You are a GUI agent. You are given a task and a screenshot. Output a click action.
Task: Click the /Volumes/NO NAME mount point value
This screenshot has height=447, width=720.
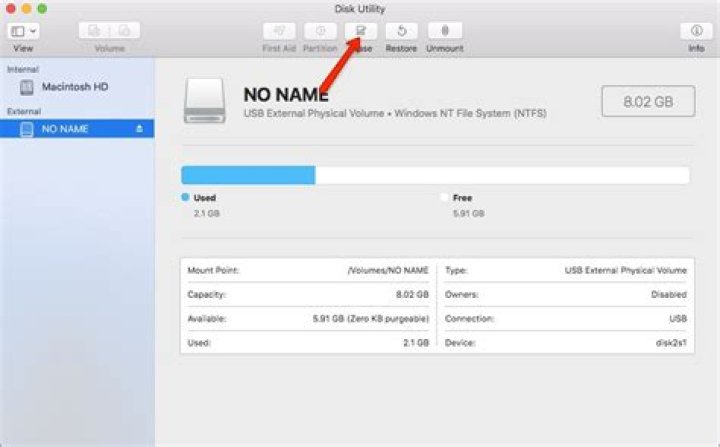coord(388,270)
